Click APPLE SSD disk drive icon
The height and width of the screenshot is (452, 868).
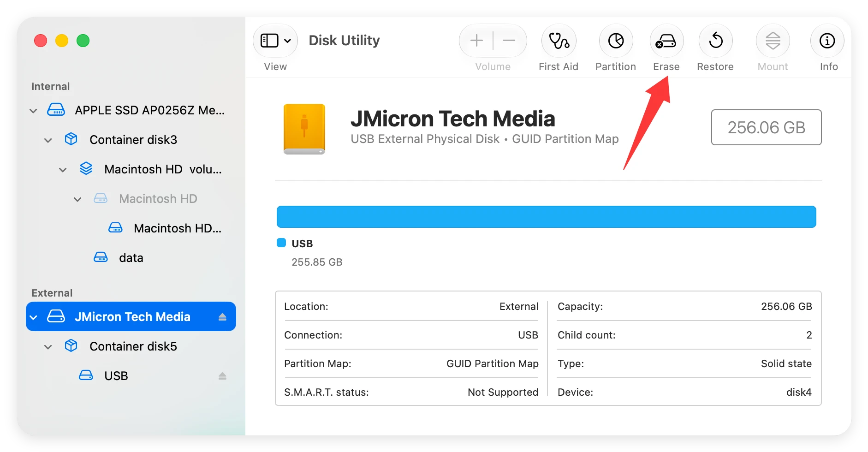pos(56,110)
